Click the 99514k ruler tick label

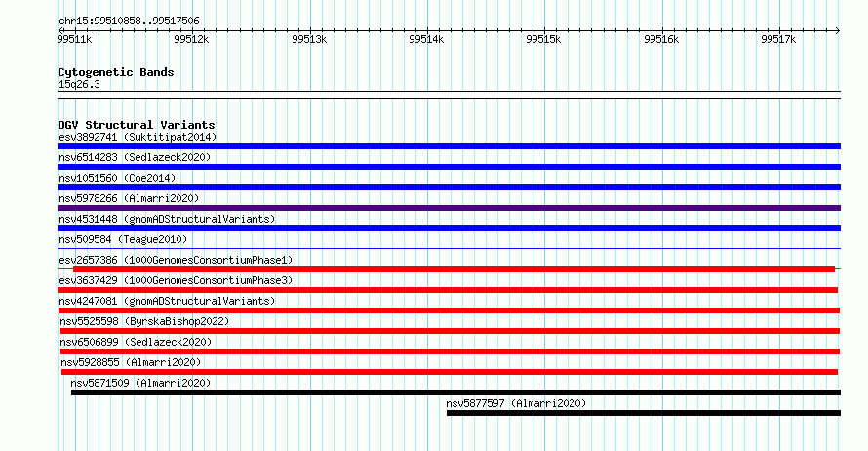tap(426, 39)
